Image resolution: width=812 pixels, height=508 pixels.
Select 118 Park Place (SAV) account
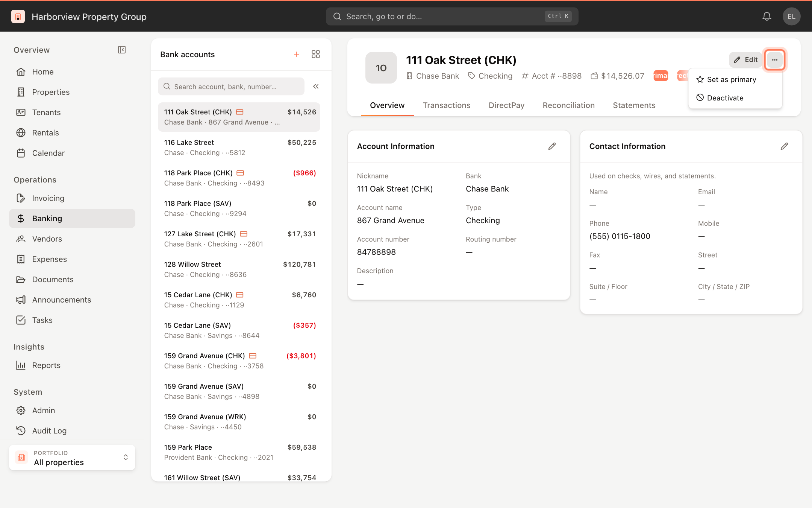click(239, 208)
